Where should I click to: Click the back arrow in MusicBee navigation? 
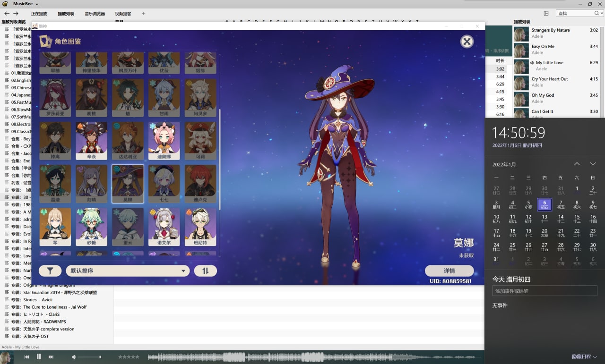click(7, 14)
